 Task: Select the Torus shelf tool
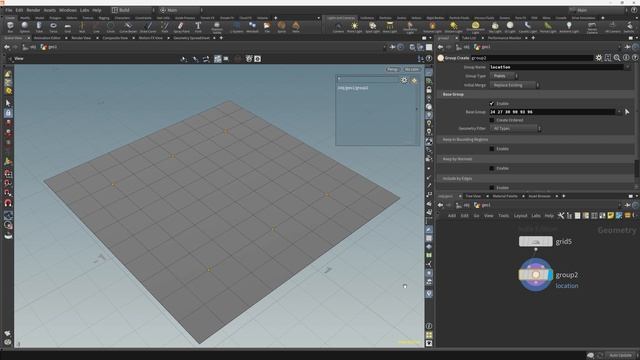click(53, 27)
